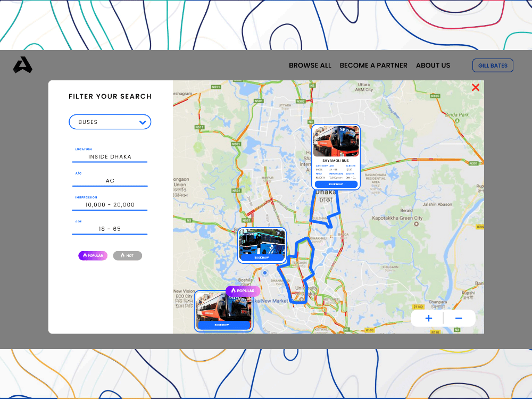
Task: Click the Popular badge on bottom card
Action: click(x=243, y=291)
